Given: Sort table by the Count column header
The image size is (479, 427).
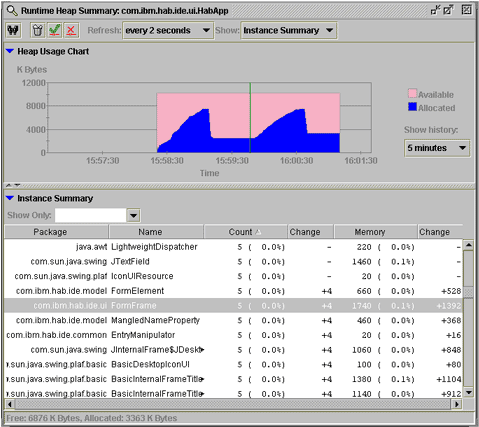Looking at the screenshot, I should coord(245,232).
